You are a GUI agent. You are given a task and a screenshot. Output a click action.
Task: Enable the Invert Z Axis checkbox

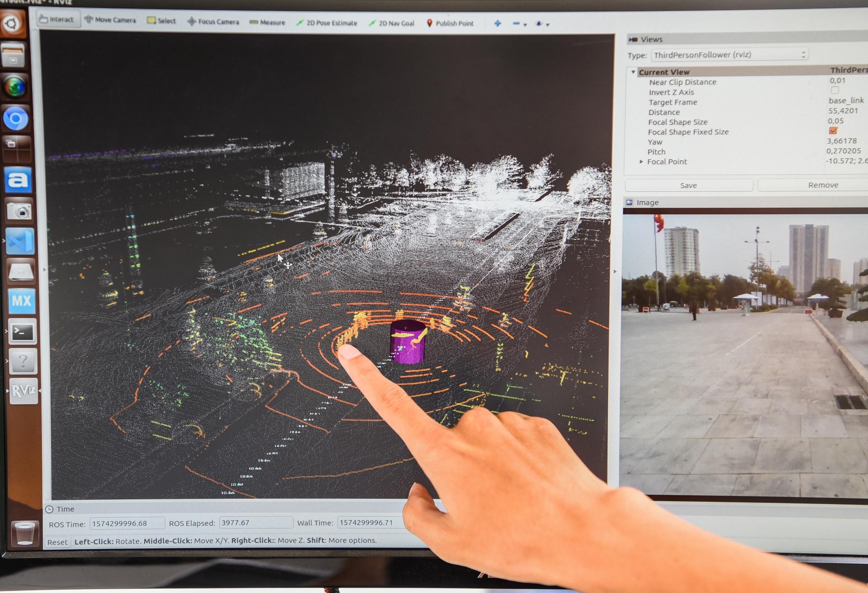(x=835, y=90)
